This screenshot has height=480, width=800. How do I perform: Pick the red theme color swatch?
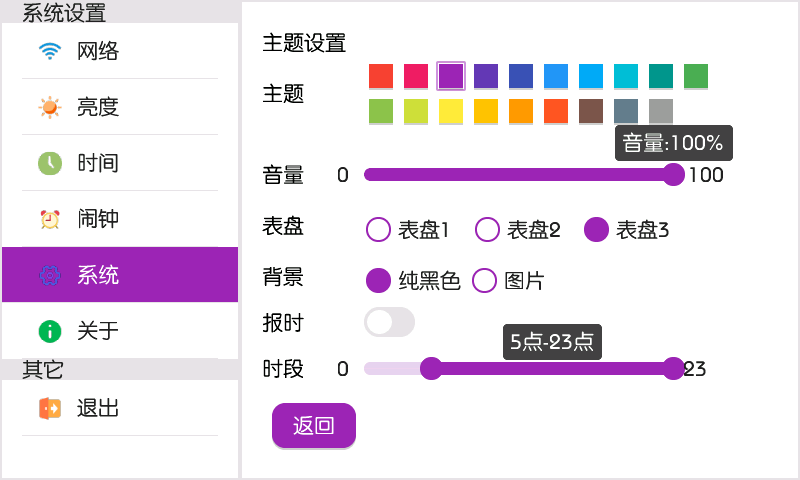tap(381, 77)
